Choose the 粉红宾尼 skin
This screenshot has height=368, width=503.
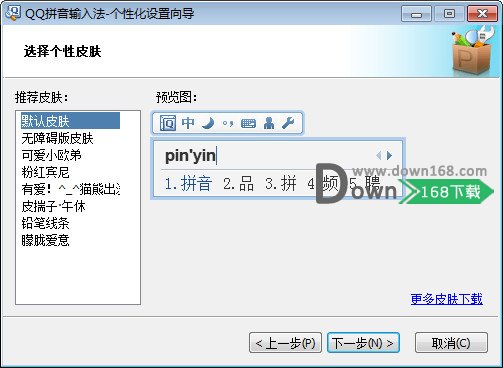[x=70, y=172]
